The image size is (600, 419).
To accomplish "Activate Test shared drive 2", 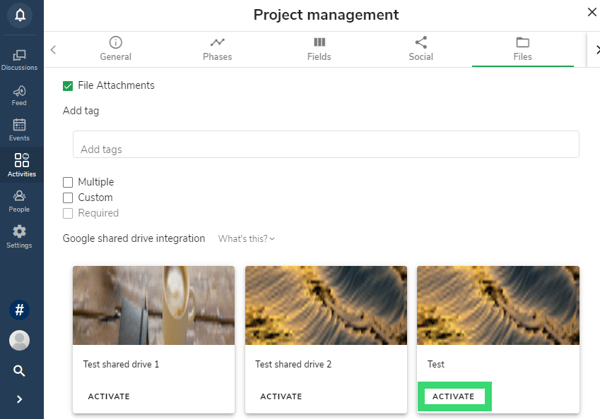I will click(281, 396).
